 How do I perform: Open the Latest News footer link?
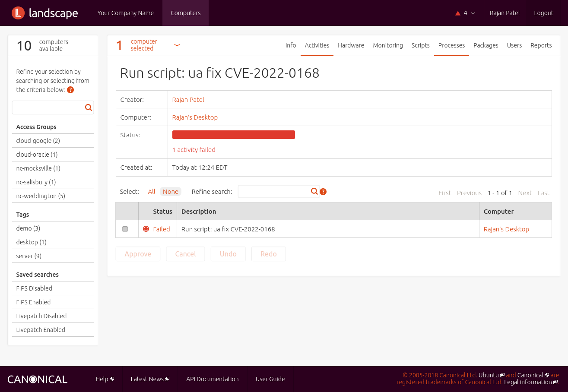(147, 379)
